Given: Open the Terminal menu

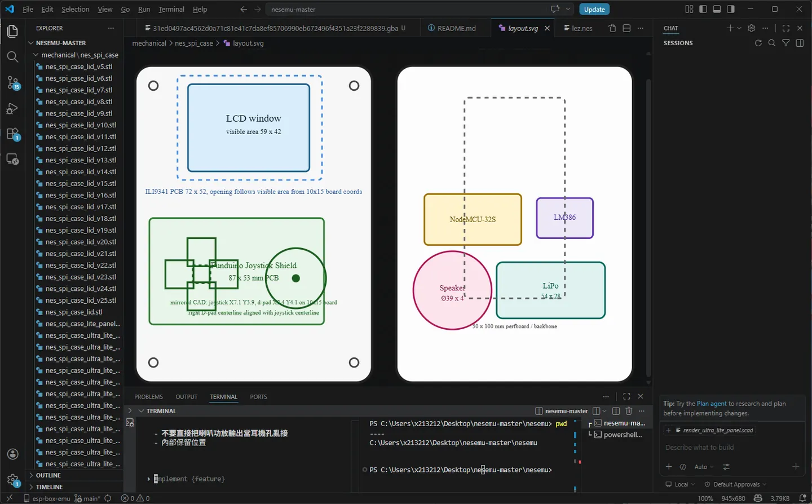Looking at the screenshot, I should (171, 9).
